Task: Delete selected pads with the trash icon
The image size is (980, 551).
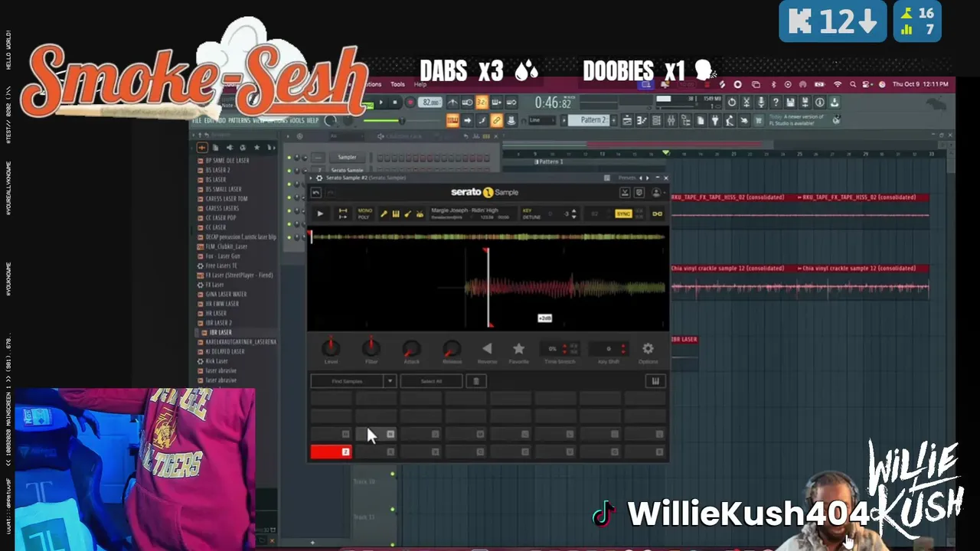Action: pos(475,381)
